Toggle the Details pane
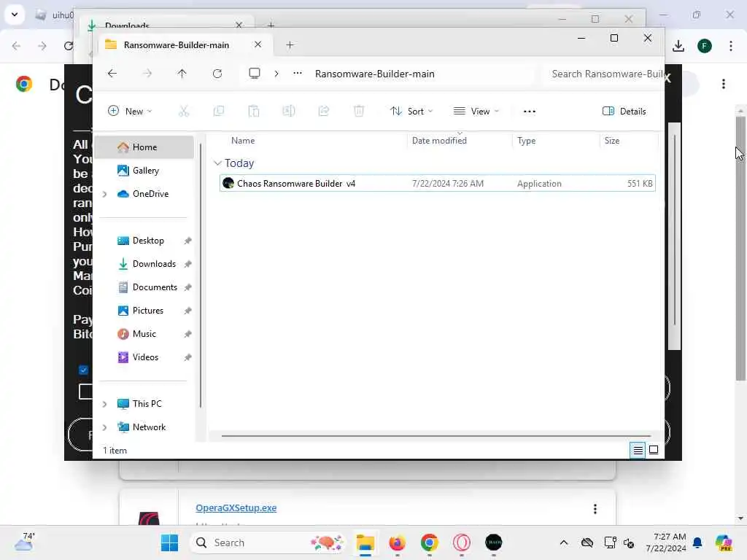 pyautogui.click(x=624, y=111)
